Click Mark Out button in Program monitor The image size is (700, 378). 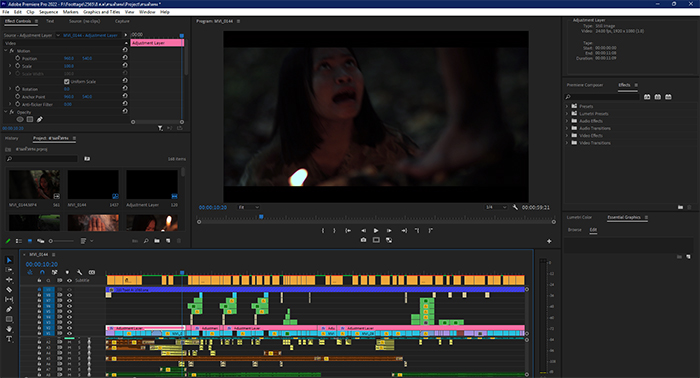334,230
